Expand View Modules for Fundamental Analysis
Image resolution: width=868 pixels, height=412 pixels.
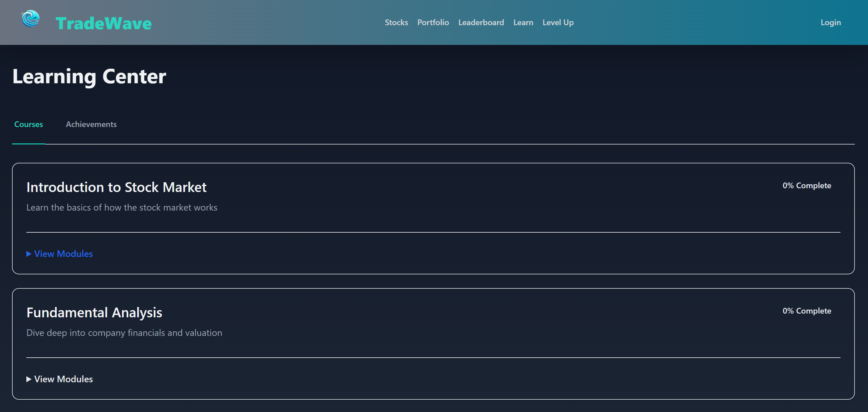(63, 379)
